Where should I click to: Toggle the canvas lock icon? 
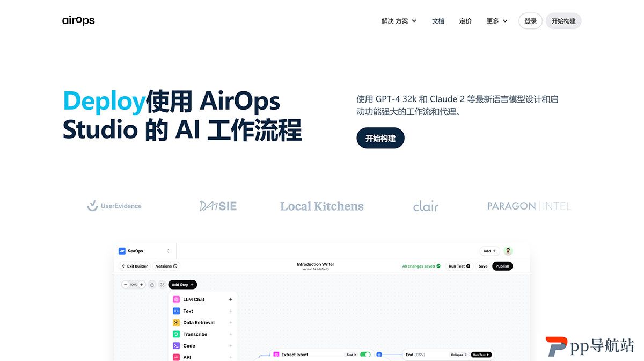click(x=152, y=285)
